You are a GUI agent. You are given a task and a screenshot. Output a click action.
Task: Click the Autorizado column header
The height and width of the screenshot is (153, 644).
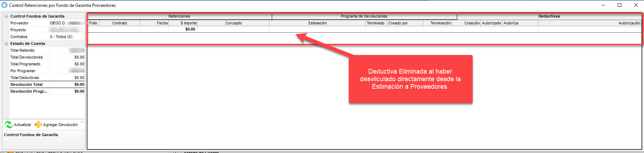click(491, 23)
